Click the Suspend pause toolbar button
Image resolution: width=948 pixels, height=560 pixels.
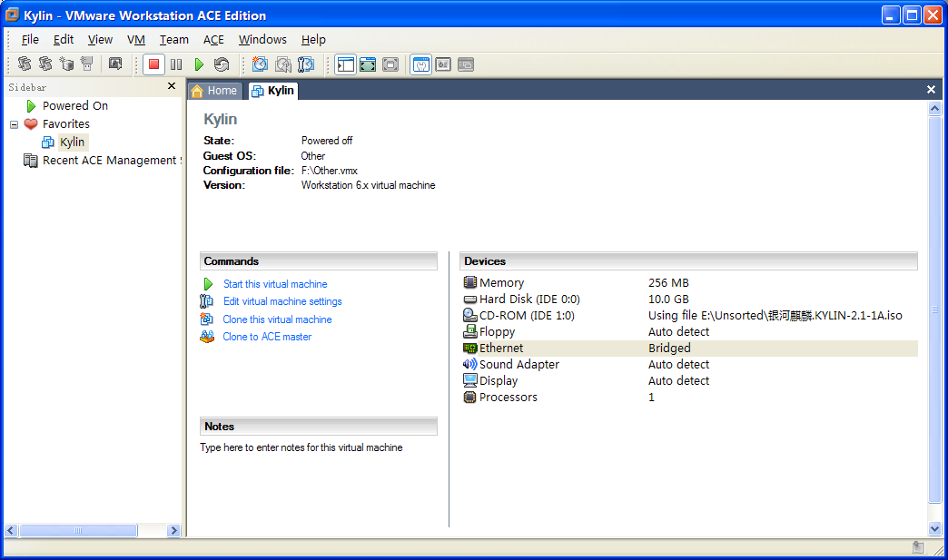(x=176, y=64)
